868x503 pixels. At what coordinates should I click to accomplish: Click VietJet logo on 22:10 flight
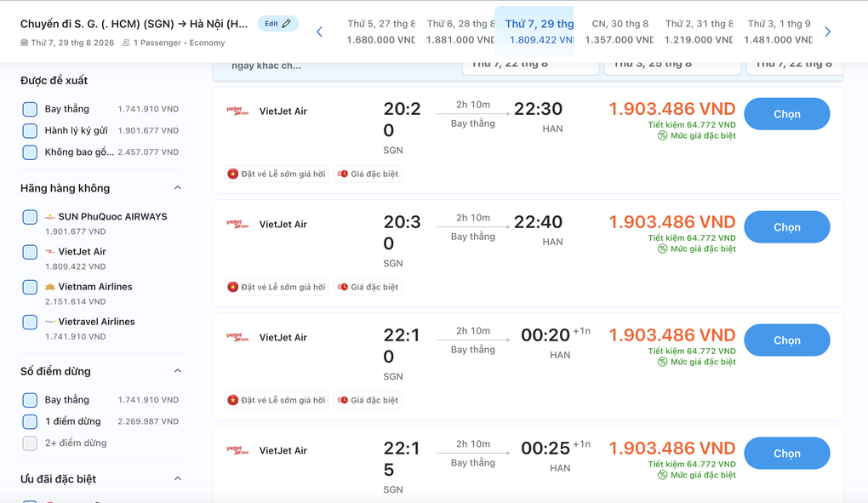[x=237, y=337]
